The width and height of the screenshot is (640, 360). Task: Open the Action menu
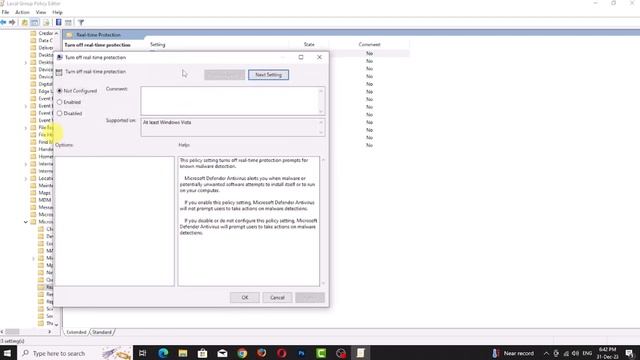click(x=22, y=12)
